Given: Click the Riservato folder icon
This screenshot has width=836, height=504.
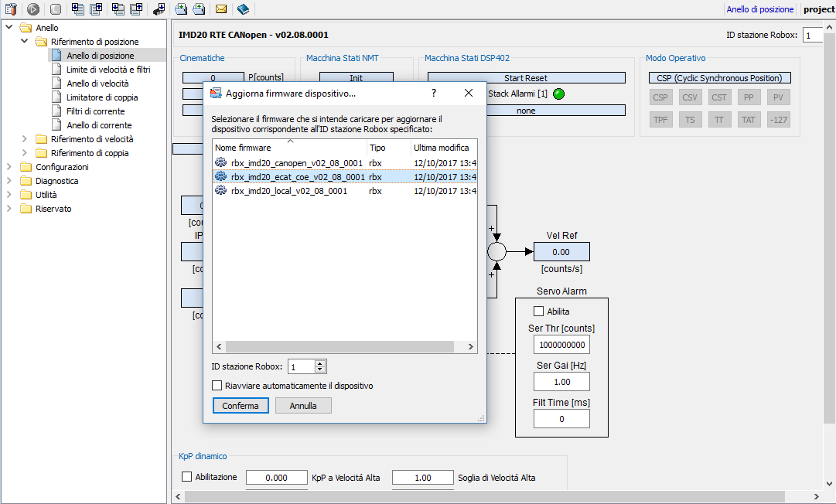Looking at the screenshot, I should pos(26,208).
